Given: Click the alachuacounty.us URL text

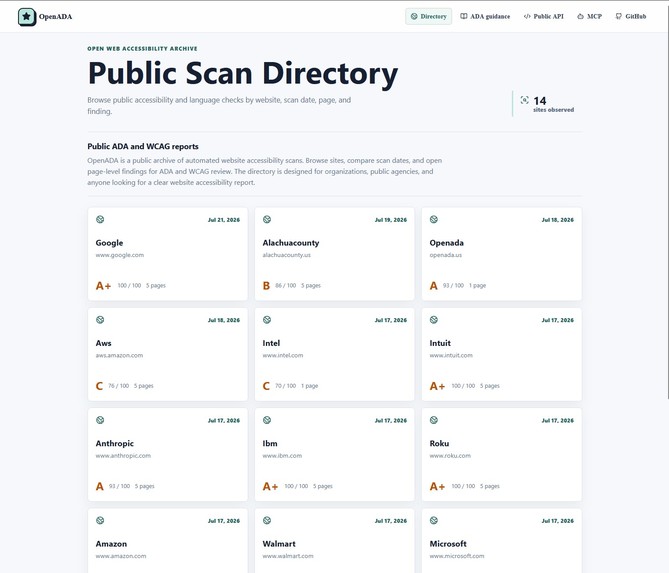Looking at the screenshot, I should [x=286, y=255].
